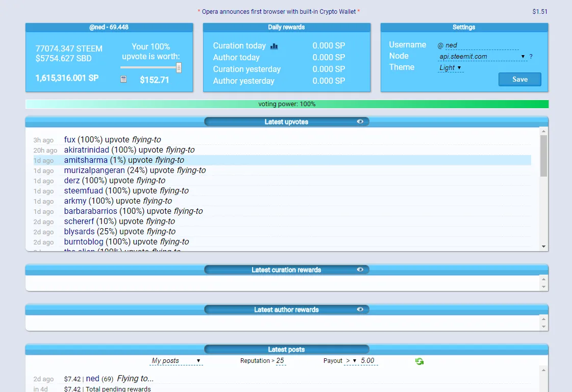
Task: Edit the Payout threshold value 5.00
Action: (x=369, y=361)
